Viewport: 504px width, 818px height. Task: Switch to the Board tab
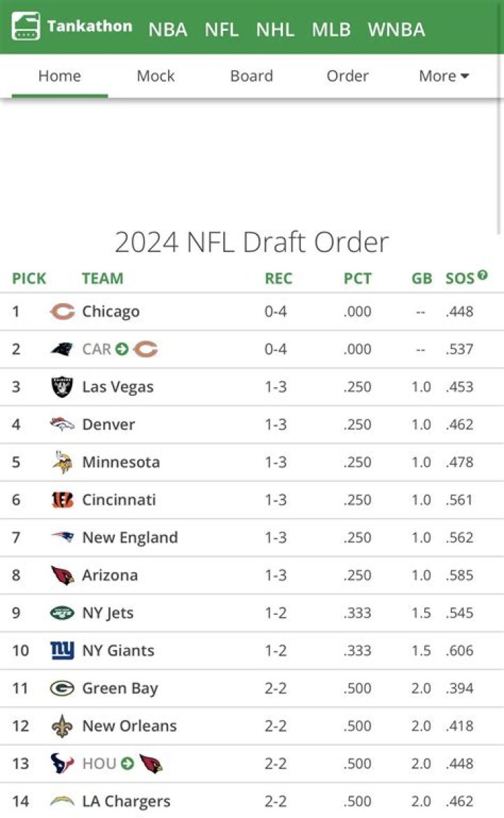(251, 76)
